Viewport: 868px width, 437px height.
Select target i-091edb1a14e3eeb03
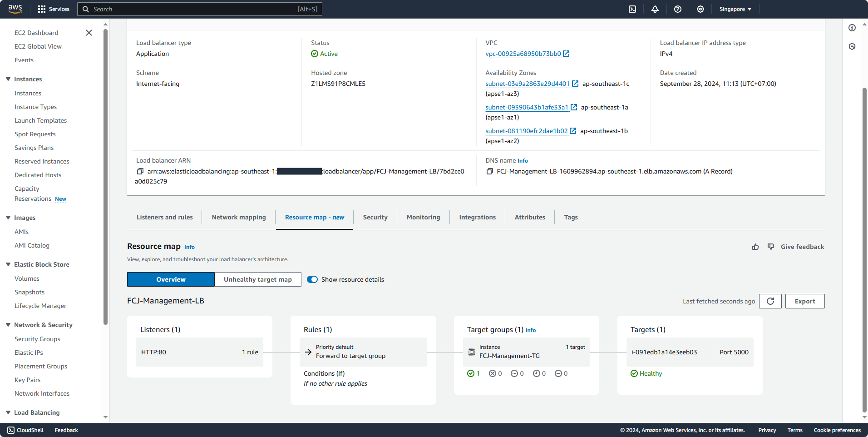click(x=690, y=352)
